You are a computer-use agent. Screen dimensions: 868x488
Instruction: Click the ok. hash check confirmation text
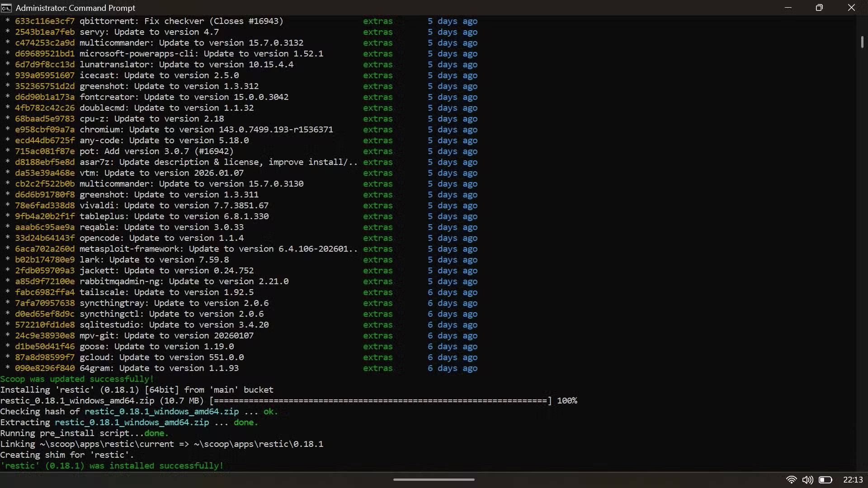point(269,412)
